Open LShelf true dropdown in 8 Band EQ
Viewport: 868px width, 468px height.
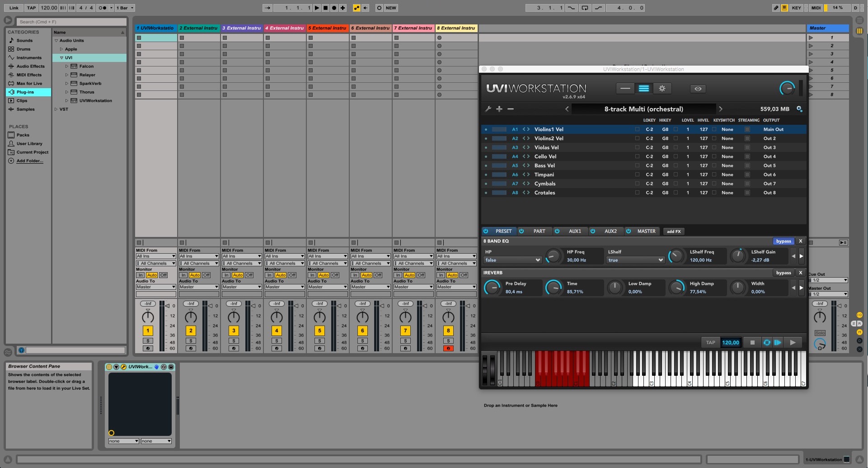click(635, 260)
